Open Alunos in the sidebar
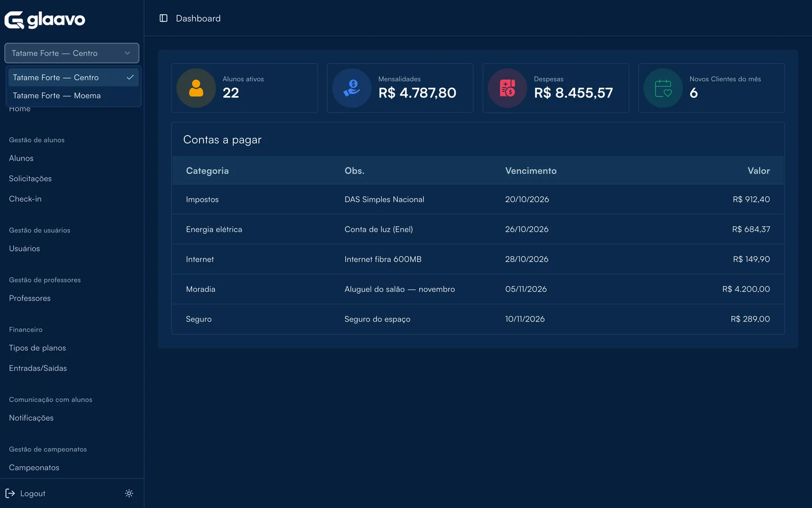The image size is (812, 508). tap(21, 158)
